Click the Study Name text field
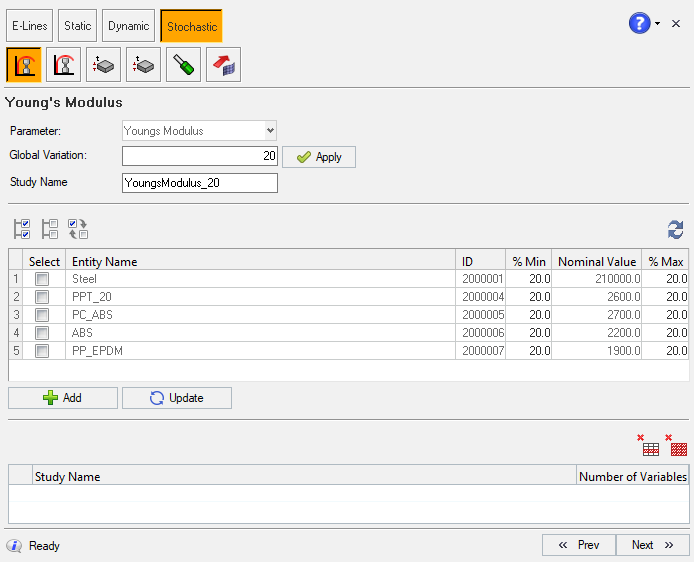The image size is (694, 562). pyautogui.click(x=199, y=182)
